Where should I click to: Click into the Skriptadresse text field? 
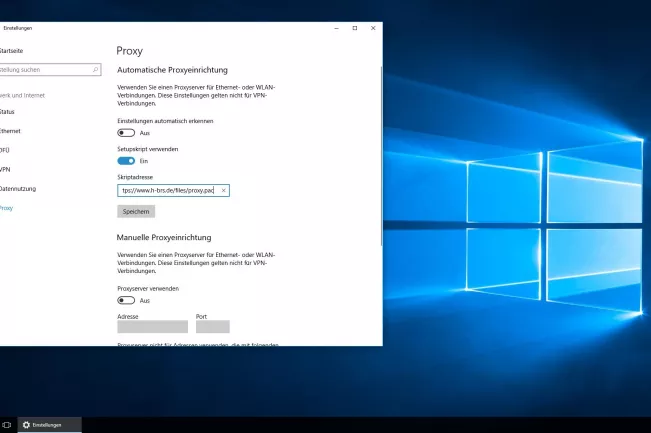[168, 190]
